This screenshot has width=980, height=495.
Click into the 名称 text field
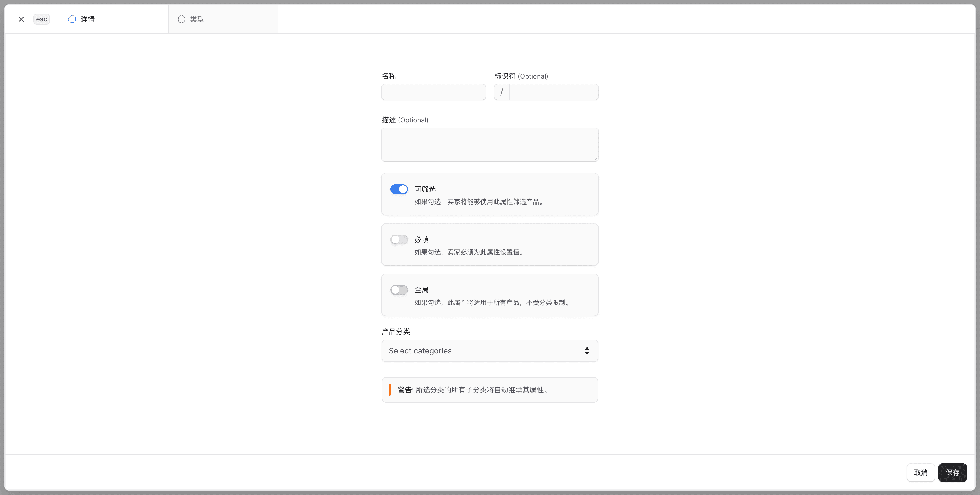tap(433, 92)
